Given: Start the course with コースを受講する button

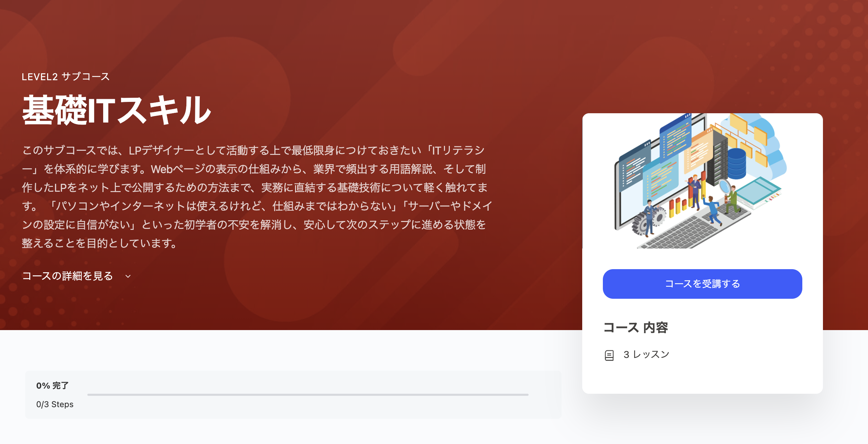Looking at the screenshot, I should click(702, 284).
